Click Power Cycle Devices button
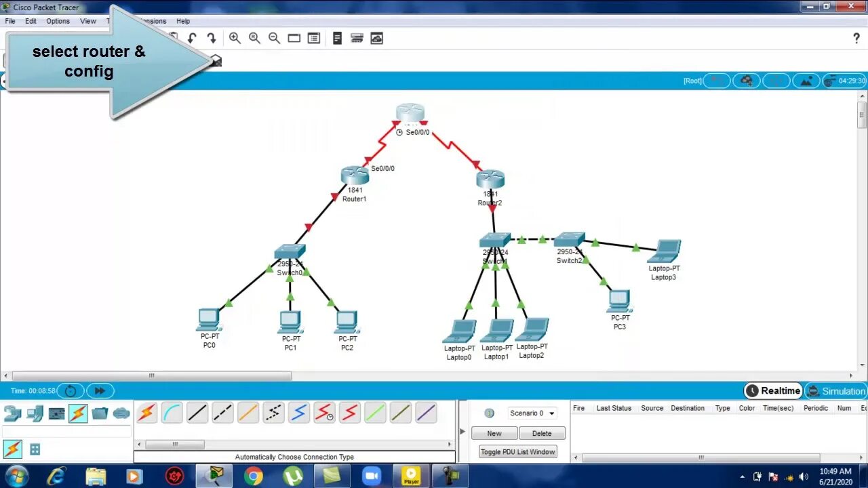The image size is (868, 488). pyautogui.click(x=71, y=390)
